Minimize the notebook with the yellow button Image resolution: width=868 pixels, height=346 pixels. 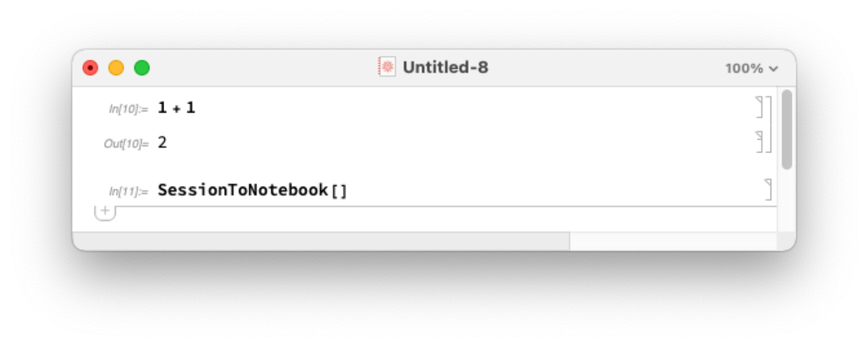116,68
